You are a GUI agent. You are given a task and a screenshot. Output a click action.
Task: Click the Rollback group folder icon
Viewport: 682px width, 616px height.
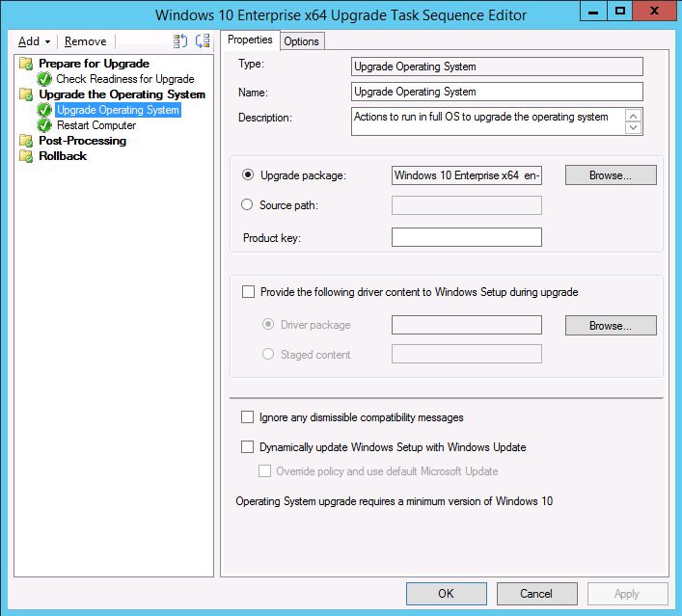[x=26, y=156]
